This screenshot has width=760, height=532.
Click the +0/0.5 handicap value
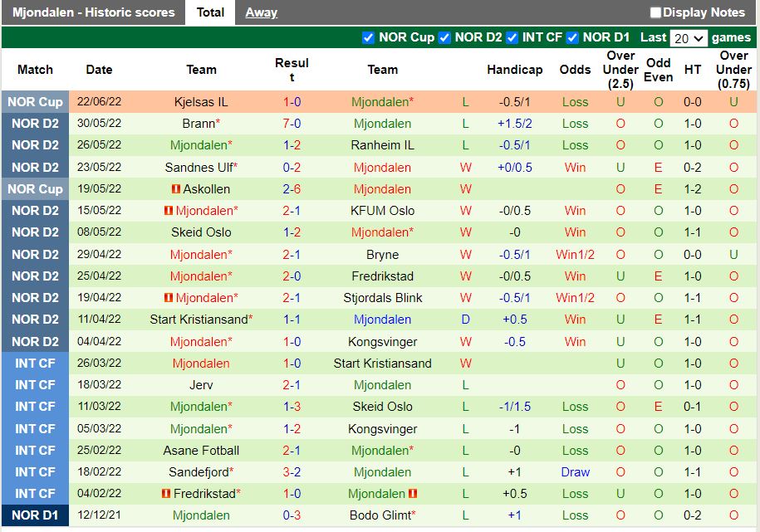pyautogui.click(x=515, y=167)
